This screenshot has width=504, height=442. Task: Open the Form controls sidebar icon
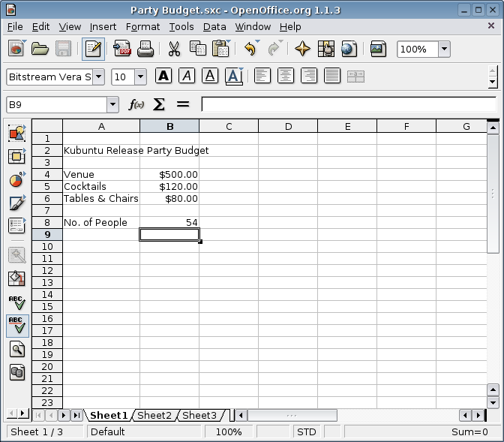[x=16, y=226]
